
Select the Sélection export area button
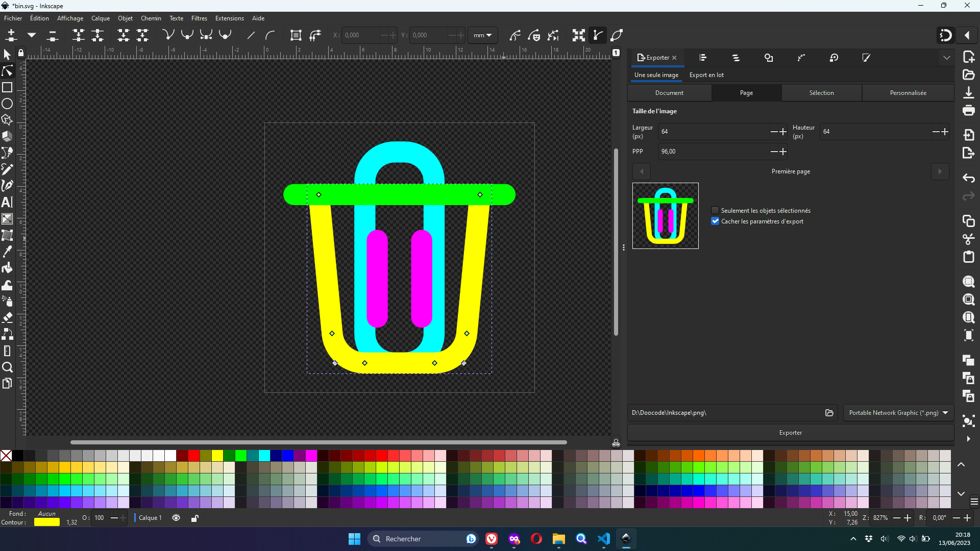821,93
